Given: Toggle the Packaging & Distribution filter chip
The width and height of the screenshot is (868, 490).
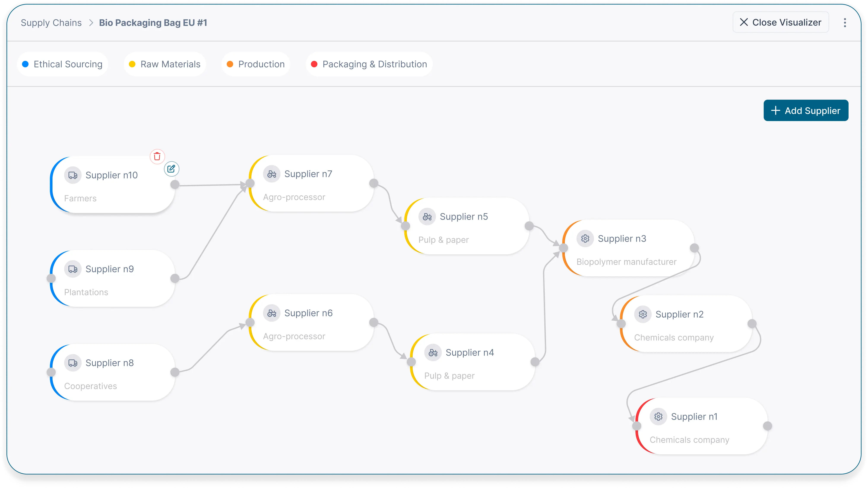Looking at the screenshot, I should [369, 64].
